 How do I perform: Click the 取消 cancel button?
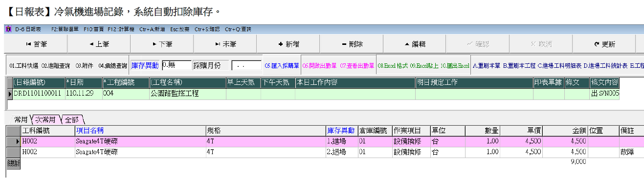pos(540,44)
